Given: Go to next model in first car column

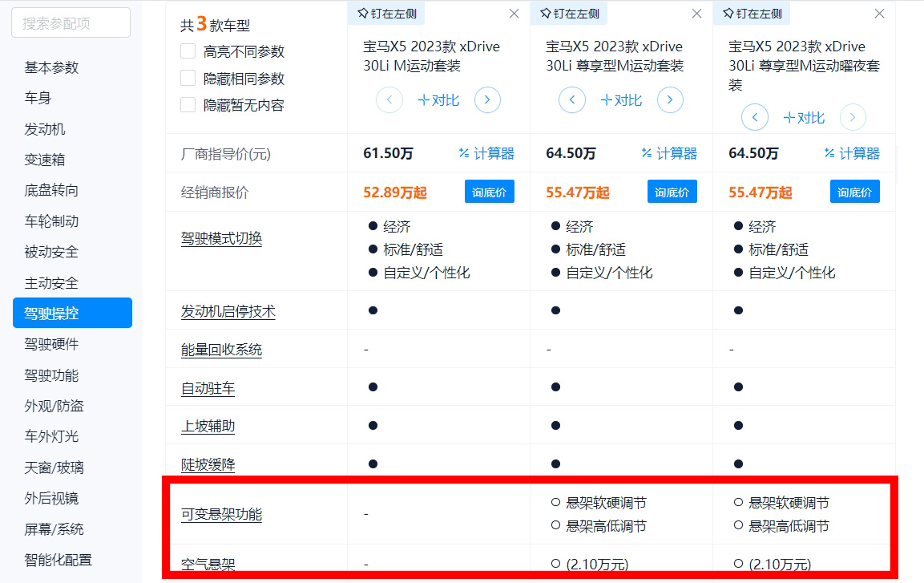Looking at the screenshot, I should [487, 100].
